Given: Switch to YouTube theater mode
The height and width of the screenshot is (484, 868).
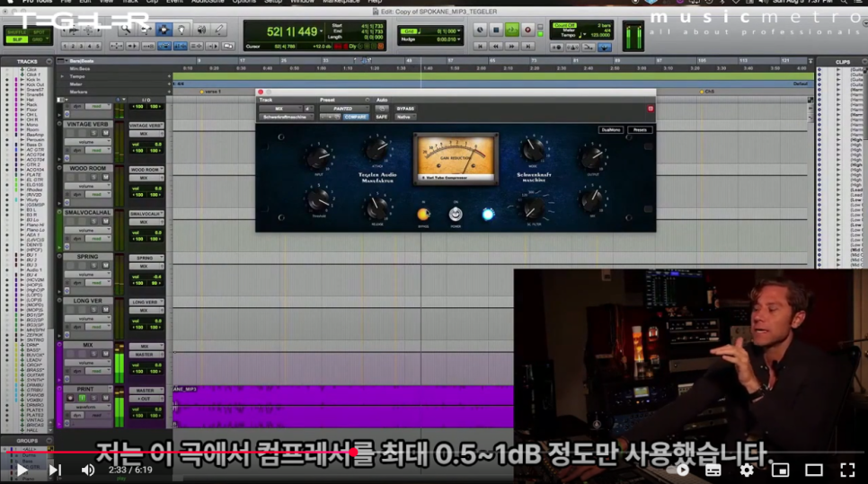Looking at the screenshot, I should pyautogui.click(x=814, y=471).
